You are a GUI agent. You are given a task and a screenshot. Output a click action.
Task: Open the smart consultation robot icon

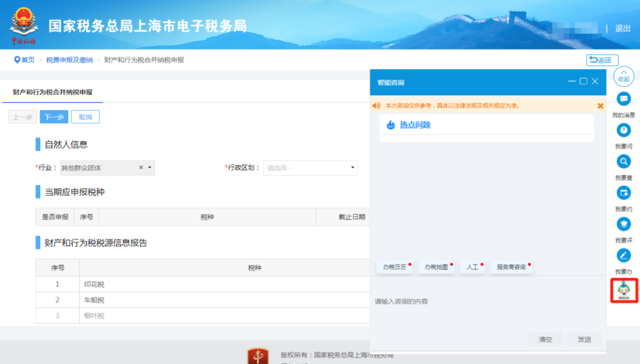coord(623,290)
